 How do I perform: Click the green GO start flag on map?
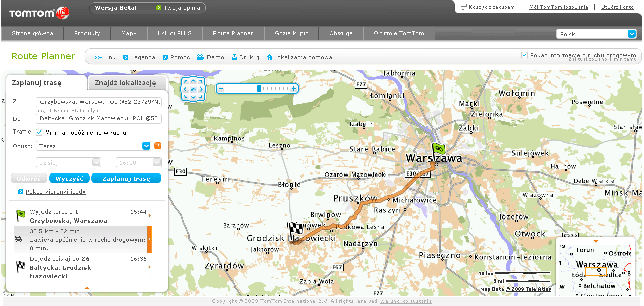pyautogui.click(x=438, y=150)
